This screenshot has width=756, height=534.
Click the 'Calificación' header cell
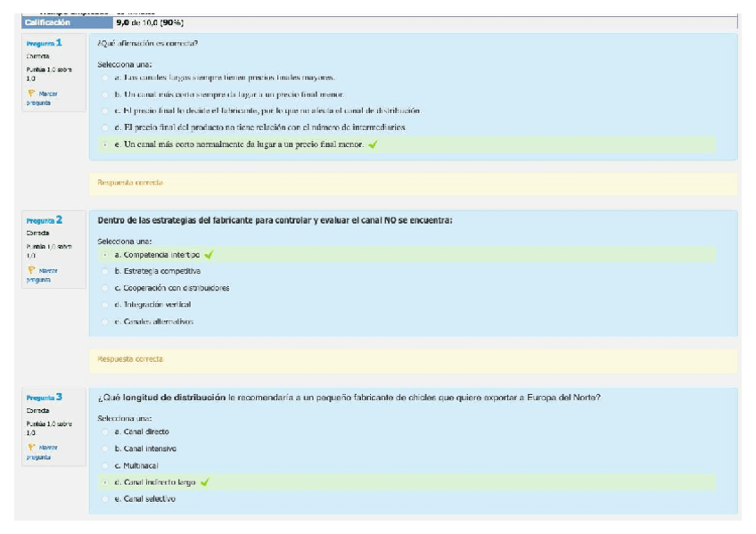pos(67,22)
